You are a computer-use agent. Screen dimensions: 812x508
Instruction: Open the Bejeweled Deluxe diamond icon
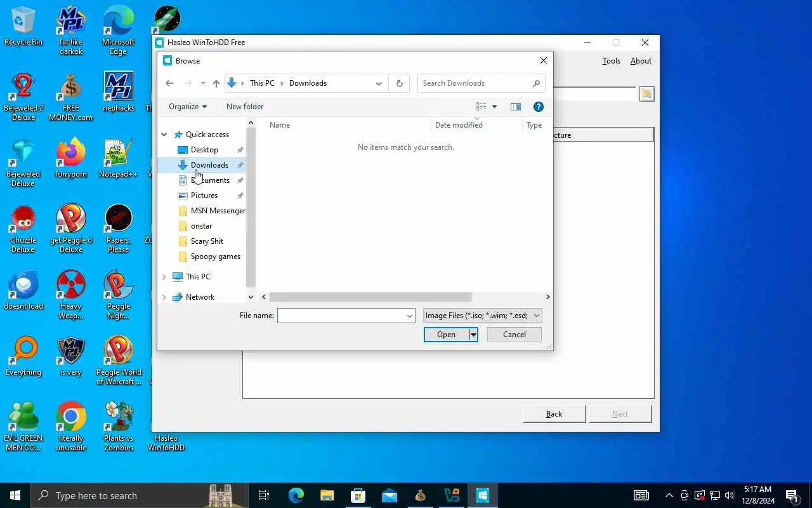(23, 163)
